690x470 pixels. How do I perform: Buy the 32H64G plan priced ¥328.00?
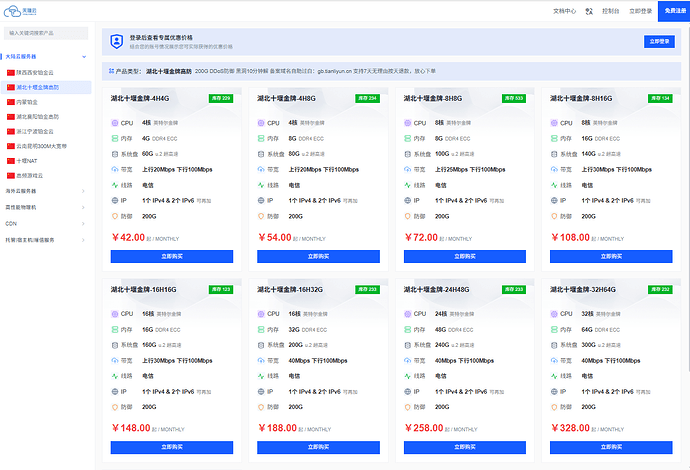[x=611, y=447]
